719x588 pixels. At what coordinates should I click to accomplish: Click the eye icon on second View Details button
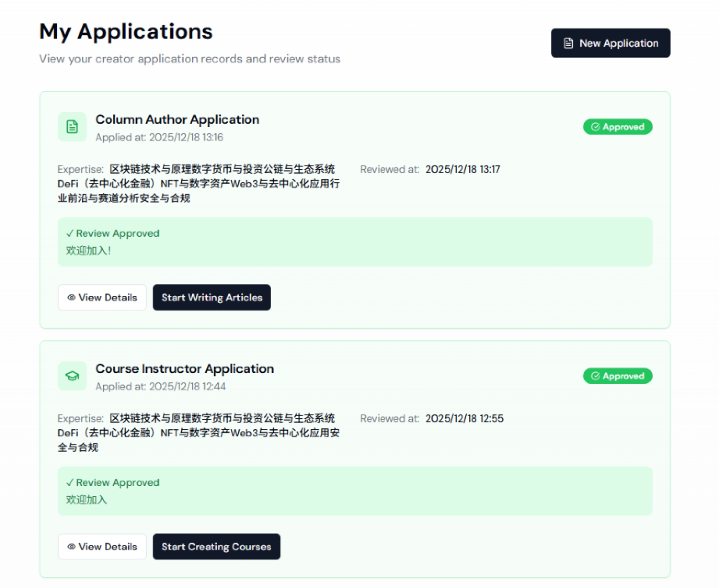[x=71, y=546]
